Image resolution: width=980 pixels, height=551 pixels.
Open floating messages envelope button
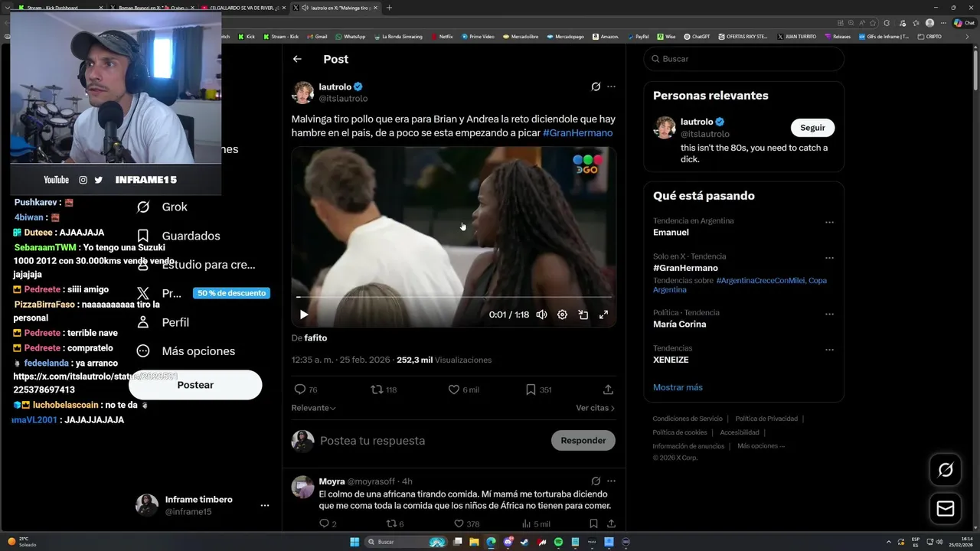pos(946,509)
